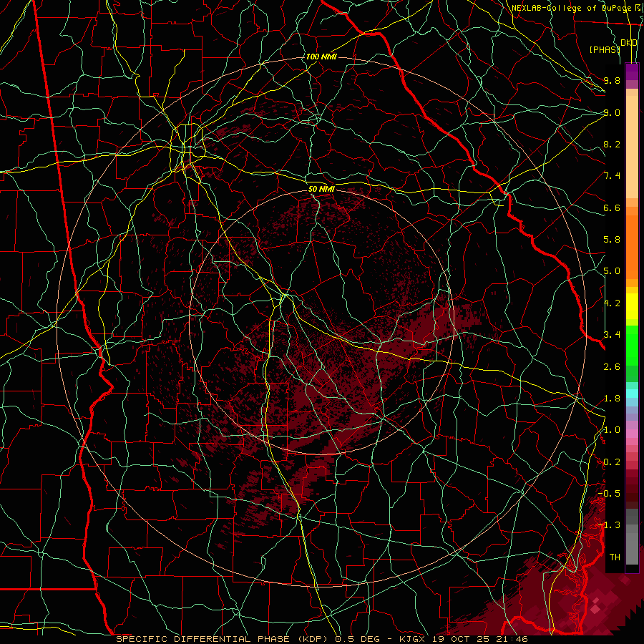Pick the cyan segment of the color bar
This screenshot has width=644, height=644.
[x=632, y=394]
